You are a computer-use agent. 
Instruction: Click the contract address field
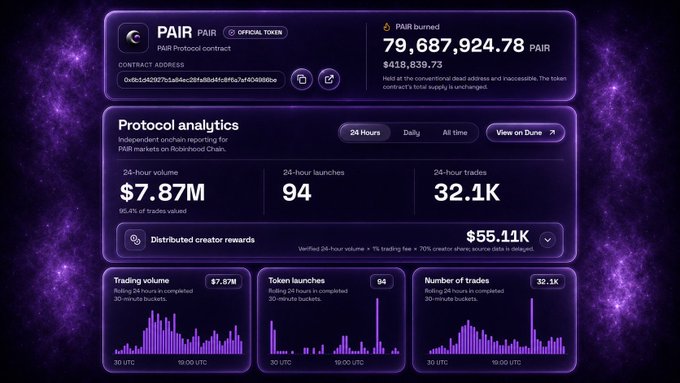click(x=201, y=80)
